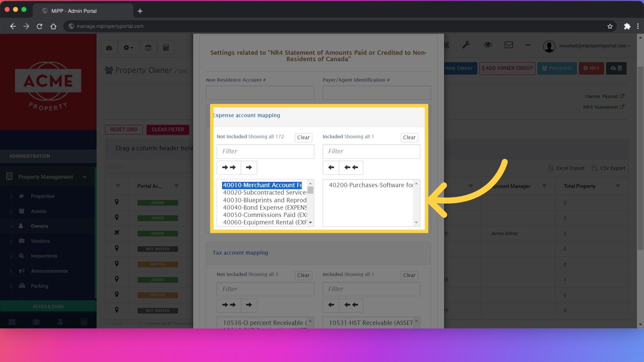Select the wrench tools icon in the top toolbar
Viewport: 644px width, 362px height.
coord(466,45)
